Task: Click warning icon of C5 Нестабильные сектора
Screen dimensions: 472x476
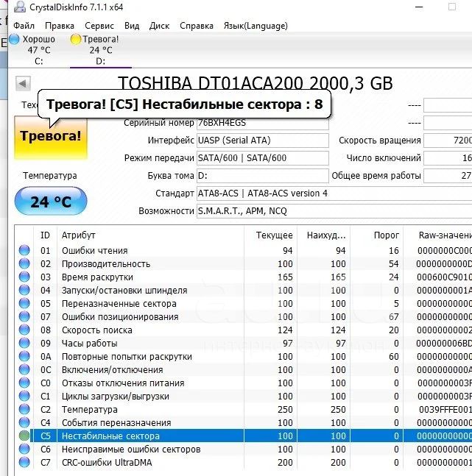Action: 24,436
